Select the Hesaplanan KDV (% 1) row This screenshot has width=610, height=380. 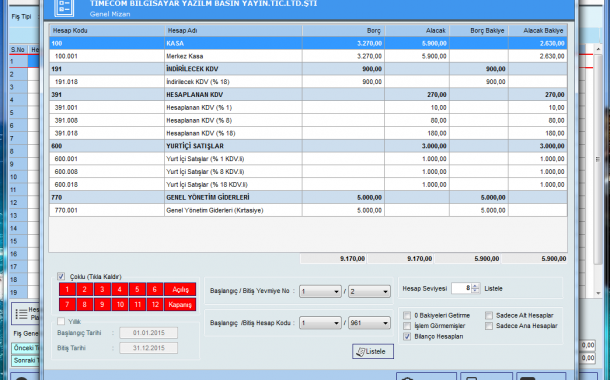point(308,107)
